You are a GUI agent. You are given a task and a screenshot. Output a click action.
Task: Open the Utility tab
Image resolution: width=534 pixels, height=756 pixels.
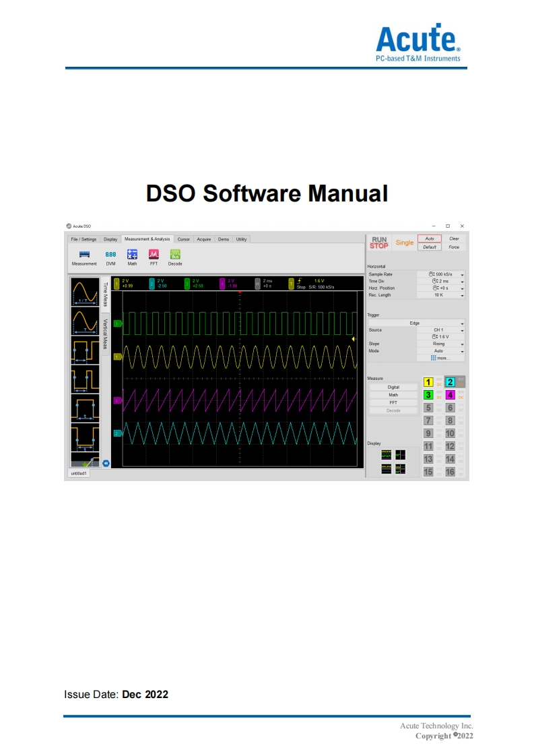tap(242, 239)
